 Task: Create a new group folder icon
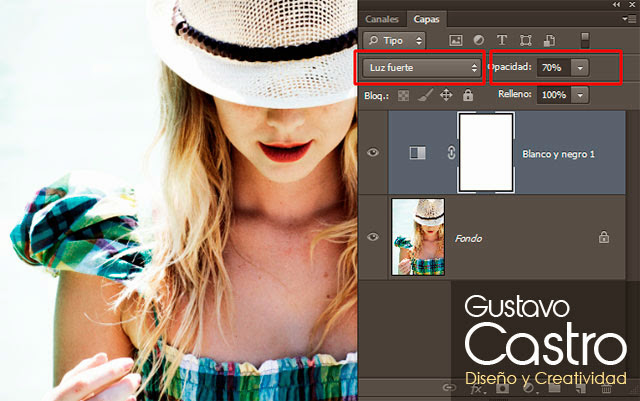[x=554, y=388]
